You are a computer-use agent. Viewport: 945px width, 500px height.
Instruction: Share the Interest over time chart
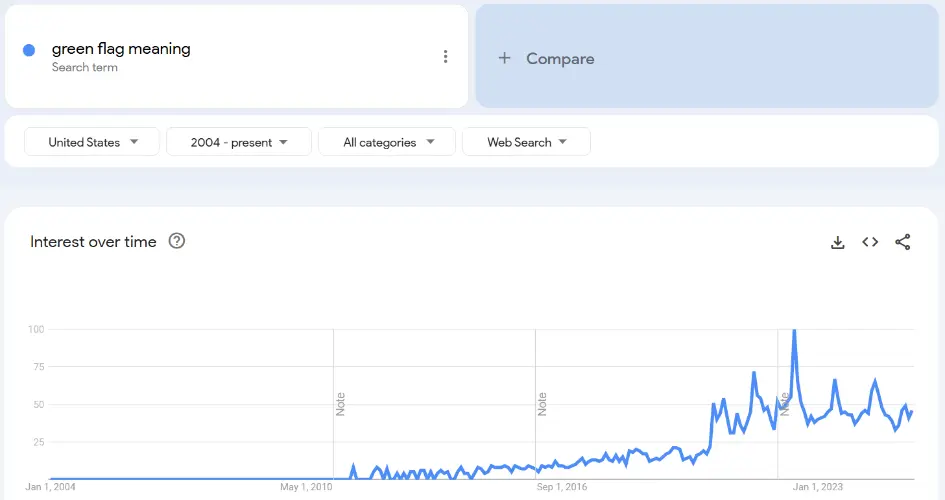click(902, 242)
